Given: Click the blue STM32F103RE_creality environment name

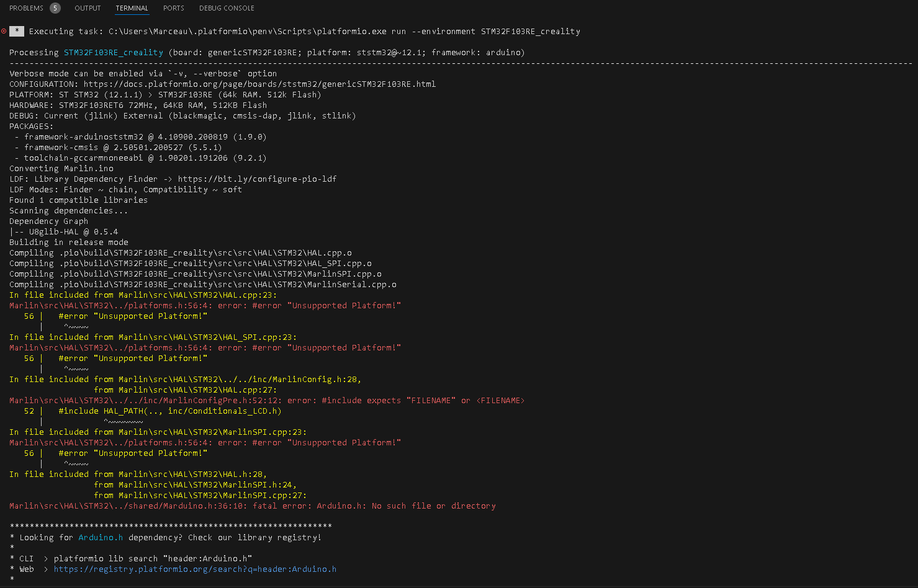Looking at the screenshot, I should point(114,52).
